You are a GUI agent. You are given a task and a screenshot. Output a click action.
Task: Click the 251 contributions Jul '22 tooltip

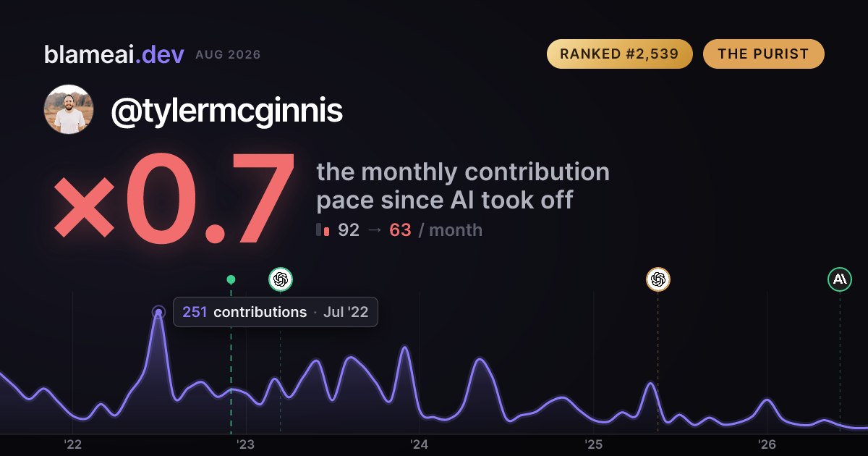click(276, 312)
